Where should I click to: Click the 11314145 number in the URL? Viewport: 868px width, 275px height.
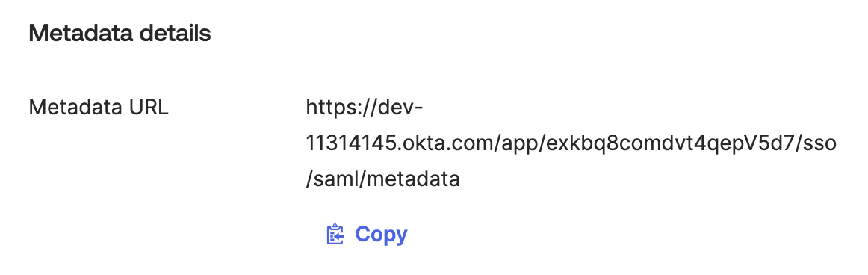pyautogui.click(x=352, y=143)
